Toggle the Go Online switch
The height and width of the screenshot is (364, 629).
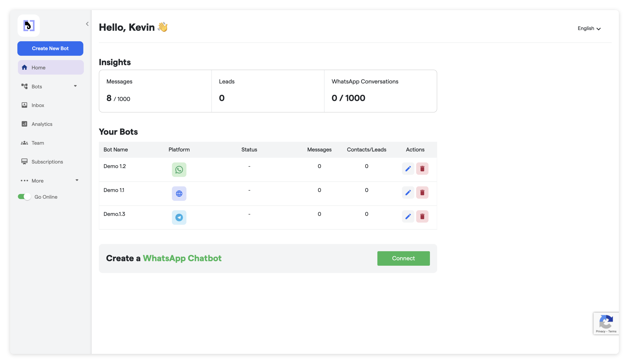pyautogui.click(x=24, y=197)
